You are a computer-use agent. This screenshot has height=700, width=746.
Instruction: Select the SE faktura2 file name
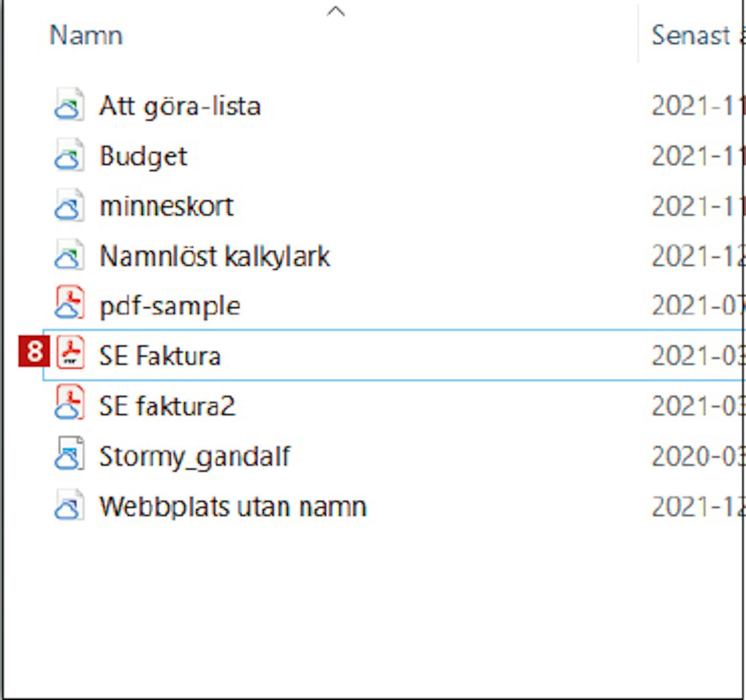167,406
